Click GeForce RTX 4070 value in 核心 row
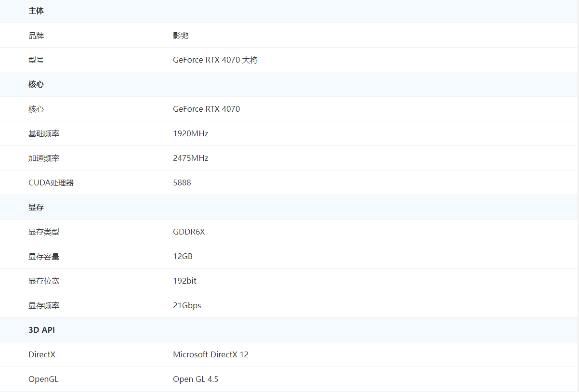The height and width of the screenshot is (392, 579). coord(207,109)
